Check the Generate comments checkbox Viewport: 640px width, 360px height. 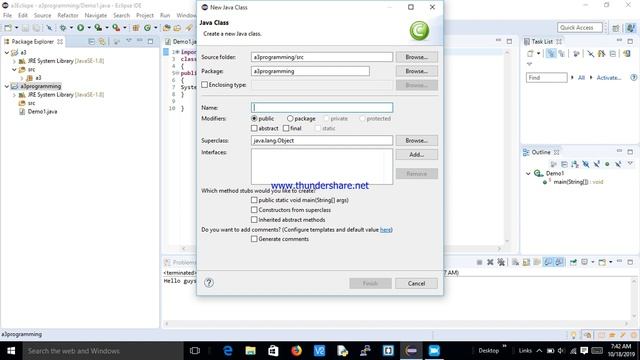[254, 239]
